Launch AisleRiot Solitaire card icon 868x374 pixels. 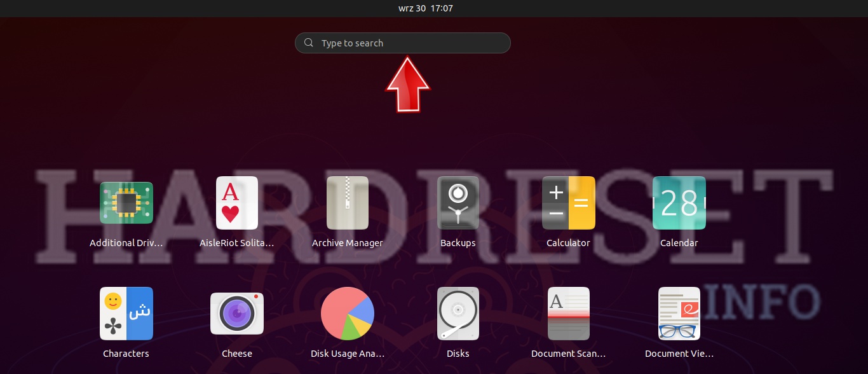tap(237, 203)
